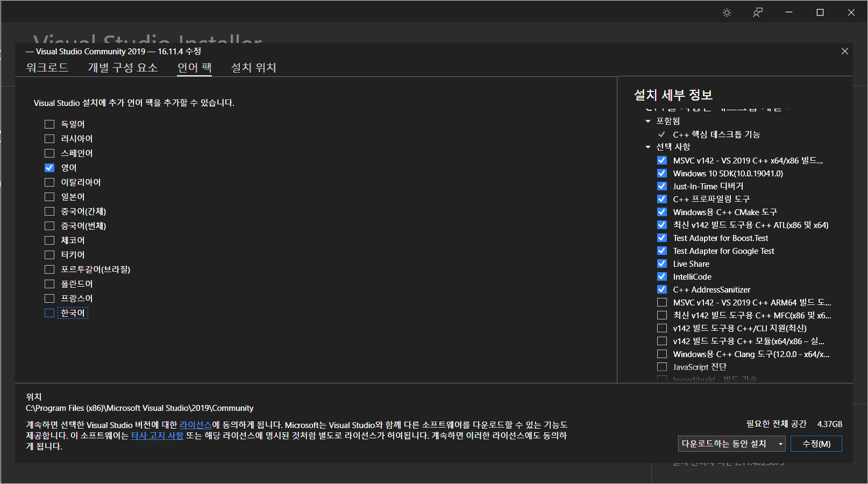The width and height of the screenshot is (868, 484).
Task: Uncheck C++ AddressSanitizer component
Action: (662, 289)
